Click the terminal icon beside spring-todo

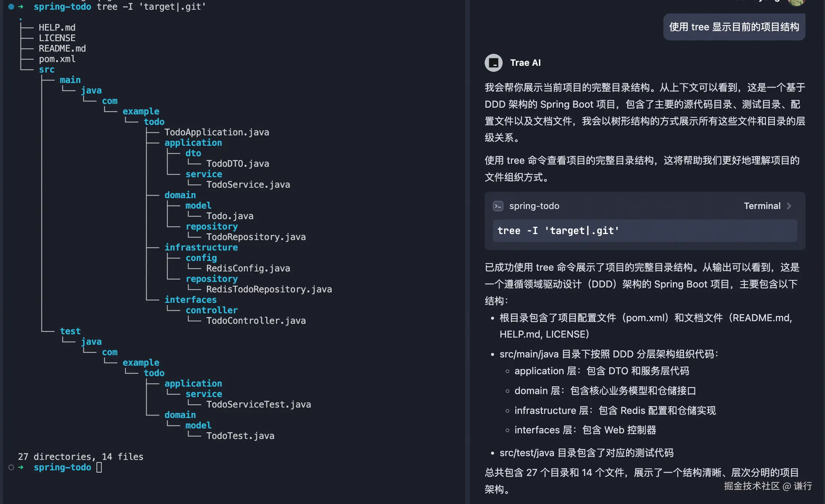point(498,206)
